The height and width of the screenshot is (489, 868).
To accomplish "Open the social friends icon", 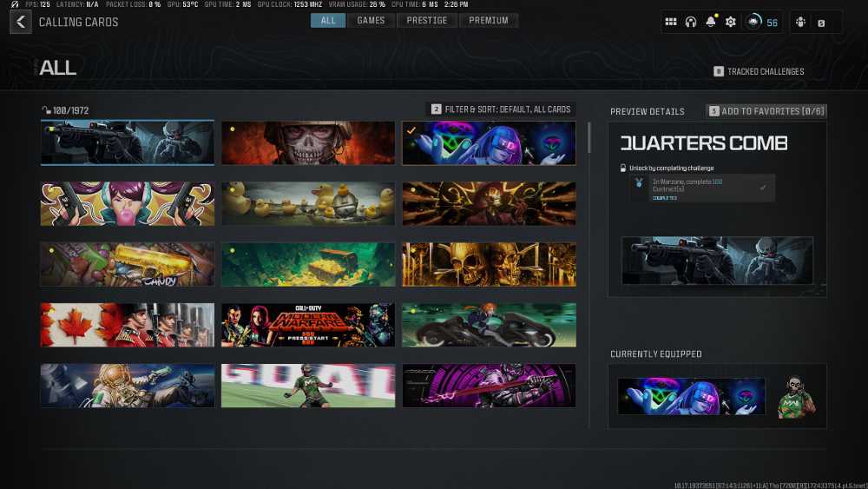I will click(800, 23).
